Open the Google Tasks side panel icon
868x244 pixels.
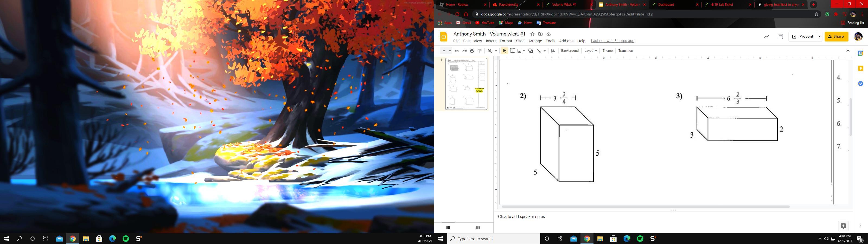coord(861,83)
